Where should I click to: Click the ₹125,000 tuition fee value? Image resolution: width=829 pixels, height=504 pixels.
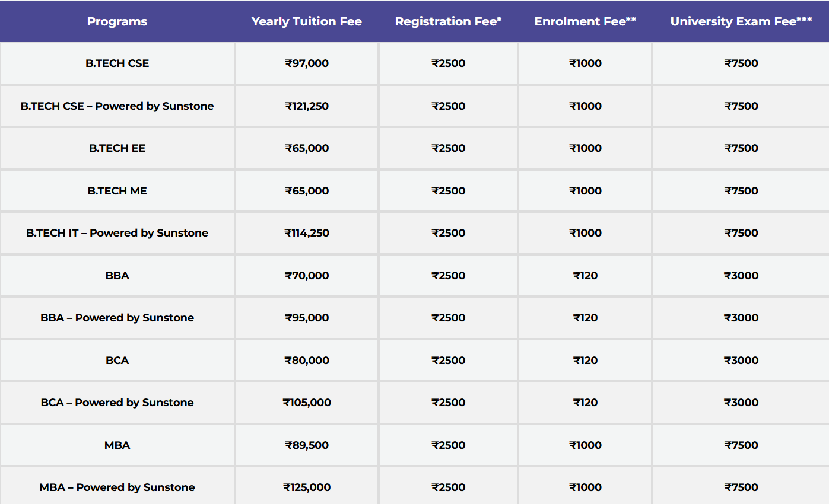click(306, 487)
